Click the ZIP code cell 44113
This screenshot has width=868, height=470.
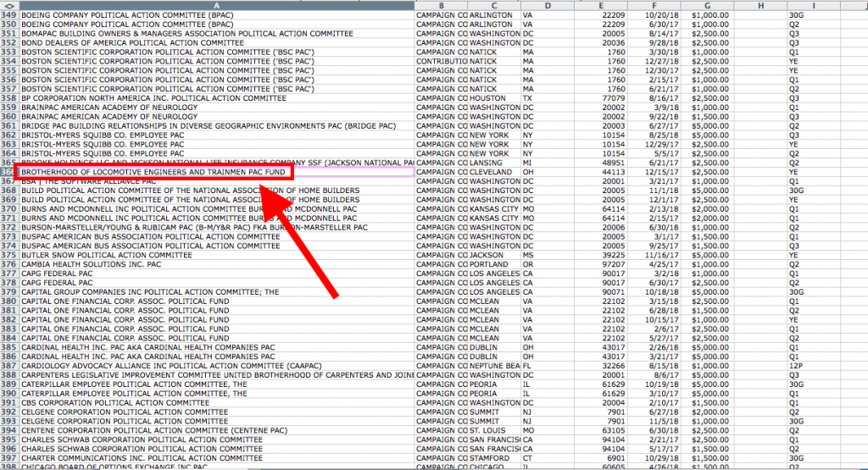point(601,172)
